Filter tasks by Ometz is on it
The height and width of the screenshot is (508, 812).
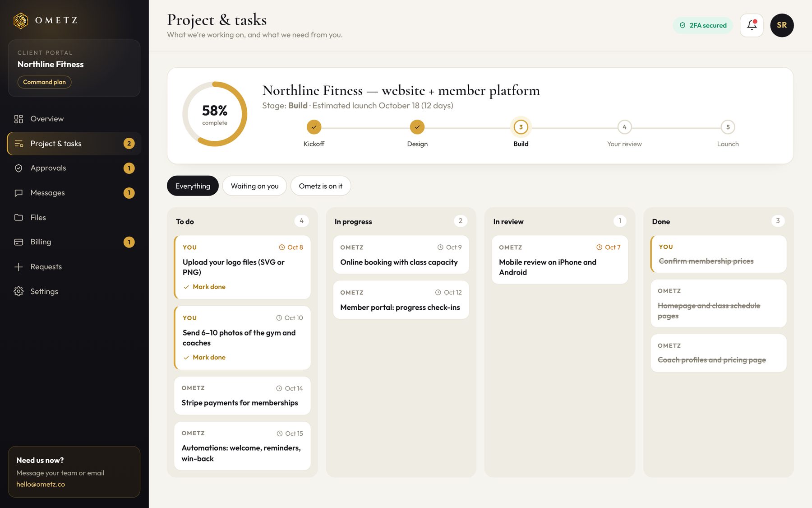tap(321, 186)
